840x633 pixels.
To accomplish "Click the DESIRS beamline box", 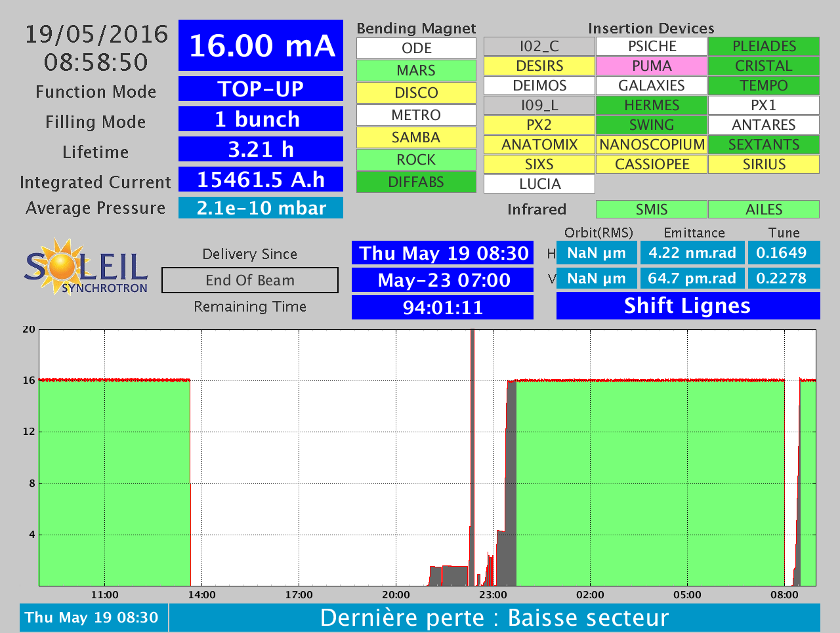I will click(539, 66).
